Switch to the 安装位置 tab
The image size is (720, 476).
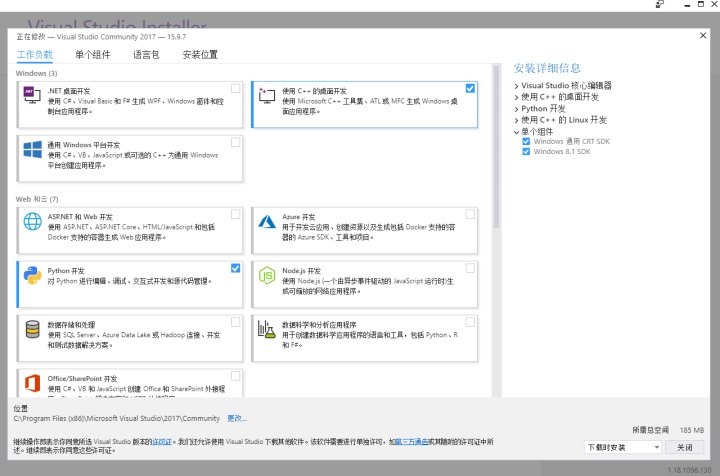pos(200,55)
